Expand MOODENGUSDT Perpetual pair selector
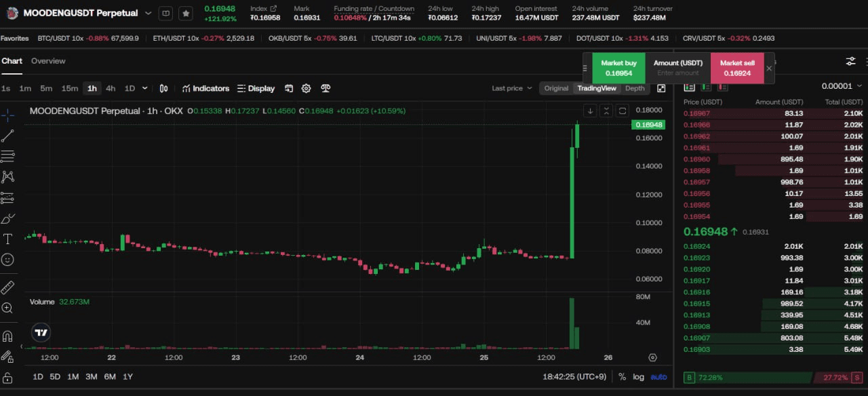This screenshot has height=396, width=868. click(149, 13)
